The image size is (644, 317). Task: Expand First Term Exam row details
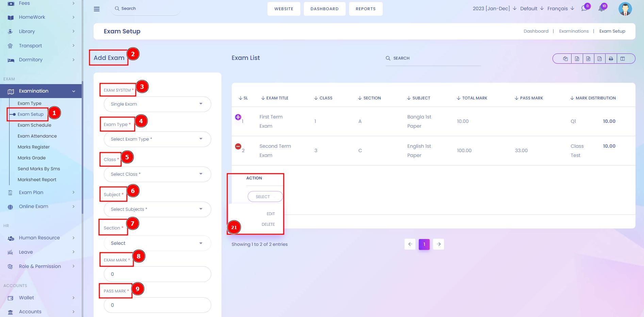tap(238, 117)
